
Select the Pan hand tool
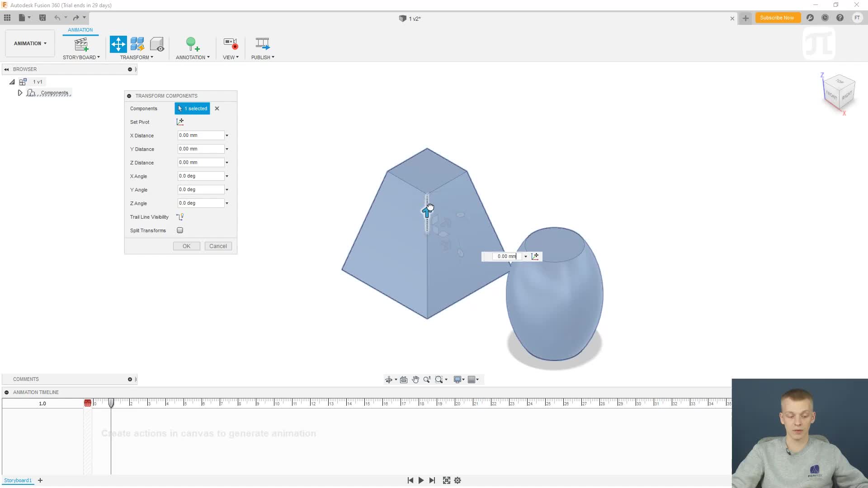tap(415, 380)
